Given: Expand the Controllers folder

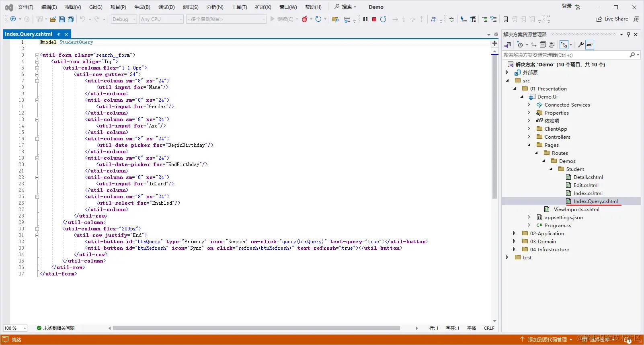Looking at the screenshot, I should tap(529, 137).
